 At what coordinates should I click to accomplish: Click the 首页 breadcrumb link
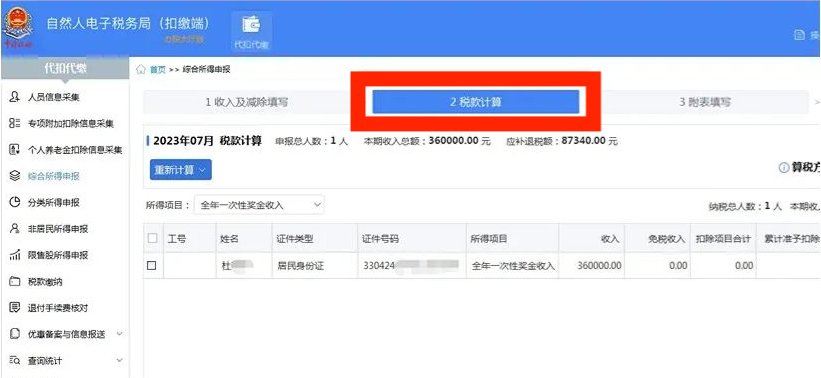click(158, 70)
